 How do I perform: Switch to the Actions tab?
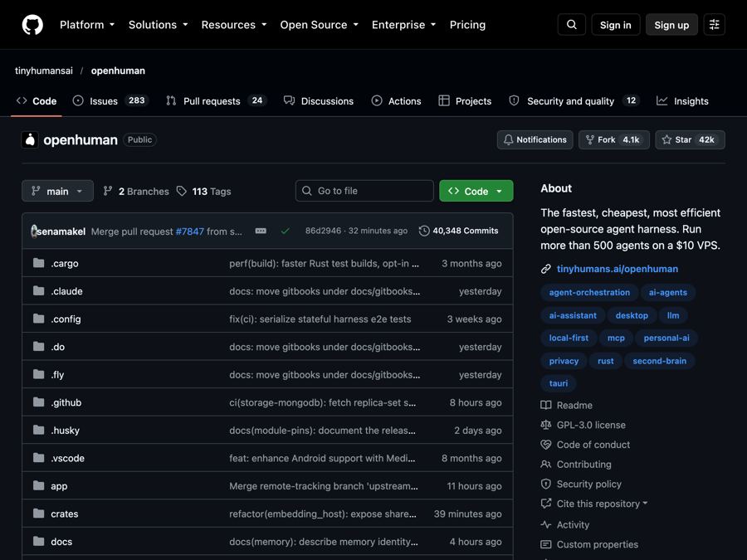(x=397, y=101)
